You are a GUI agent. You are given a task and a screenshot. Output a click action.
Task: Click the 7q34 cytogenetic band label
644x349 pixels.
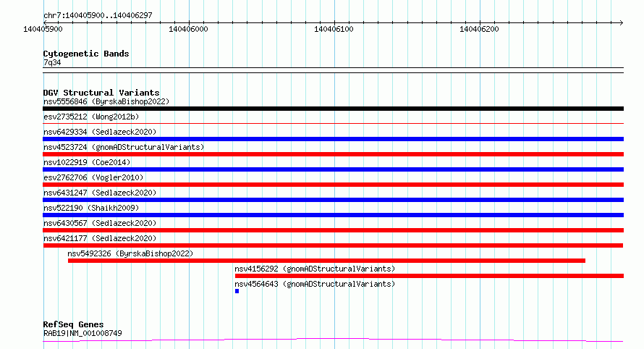[x=52, y=62]
